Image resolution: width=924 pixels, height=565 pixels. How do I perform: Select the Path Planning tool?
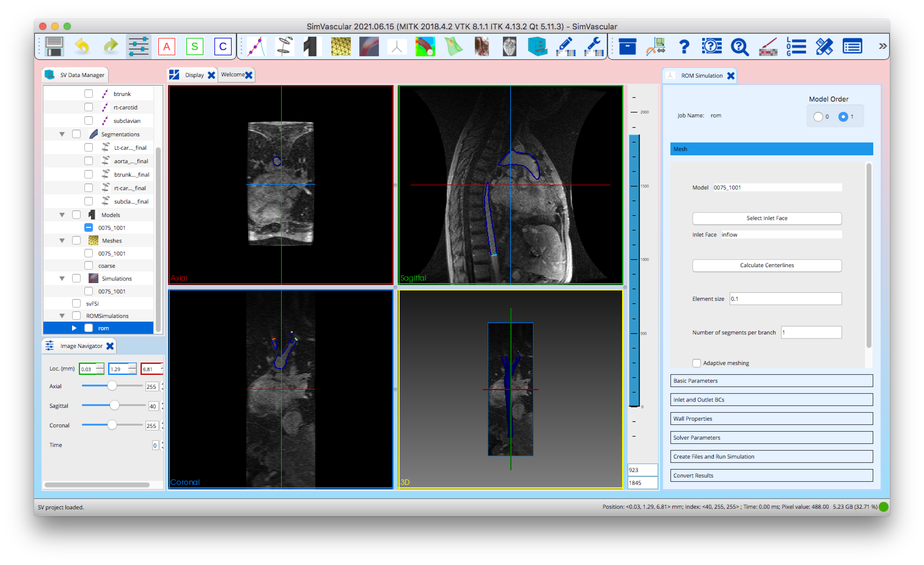coord(257,46)
